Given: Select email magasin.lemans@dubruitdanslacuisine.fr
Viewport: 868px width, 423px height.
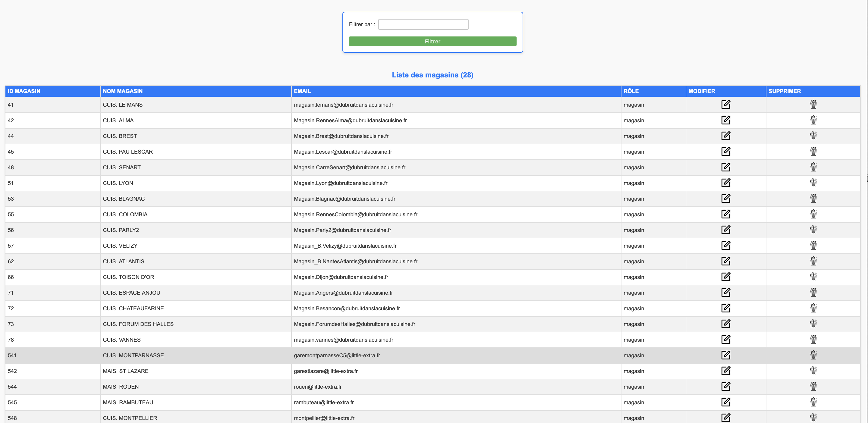Looking at the screenshot, I should (x=343, y=105).
